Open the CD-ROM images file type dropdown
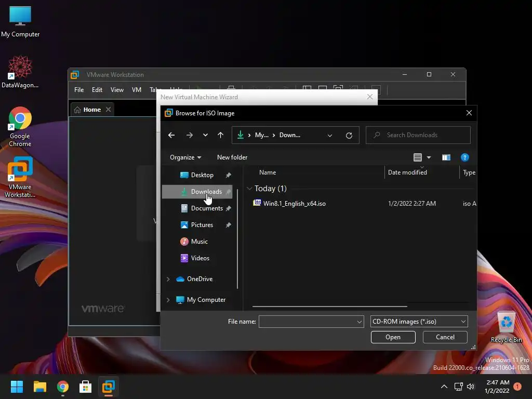Viewport: 532px width, 399px height. pos(419,322)
